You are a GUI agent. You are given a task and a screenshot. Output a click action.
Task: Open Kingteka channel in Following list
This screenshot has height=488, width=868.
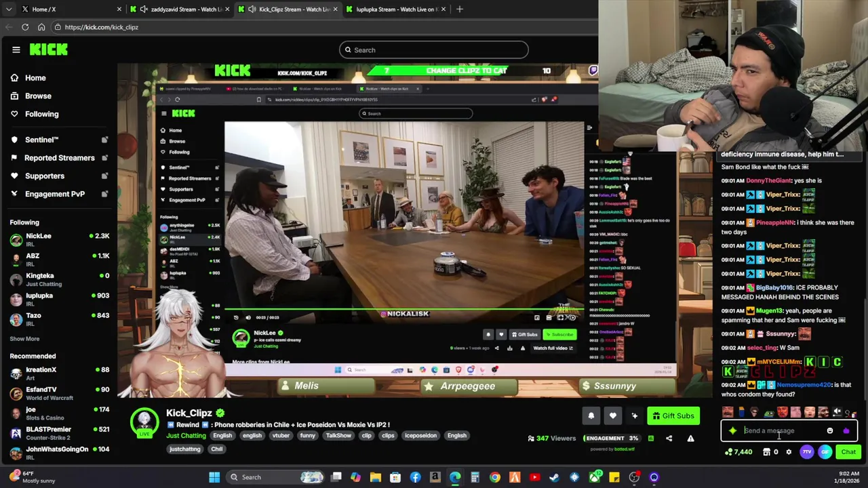(59, 279)
